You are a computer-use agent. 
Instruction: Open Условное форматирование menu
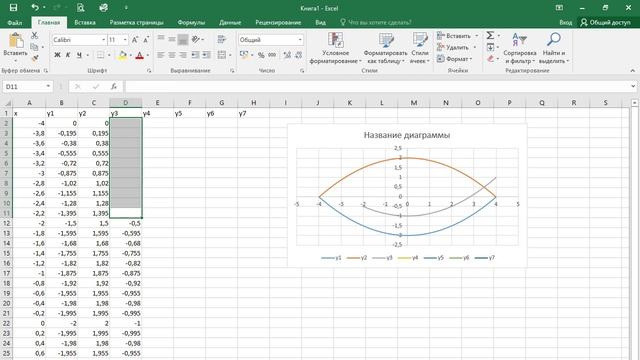coord(336,48)
